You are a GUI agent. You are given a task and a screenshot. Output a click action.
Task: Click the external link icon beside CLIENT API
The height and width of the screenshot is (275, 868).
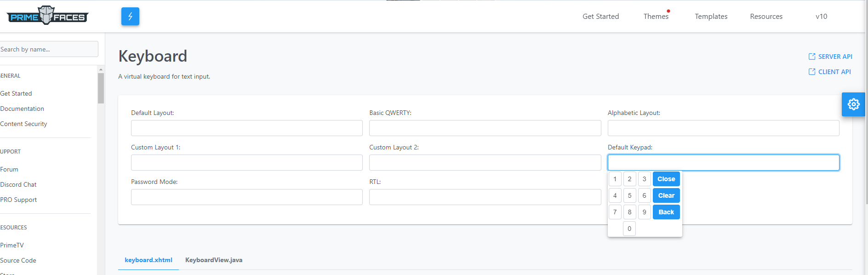(812, 72)
